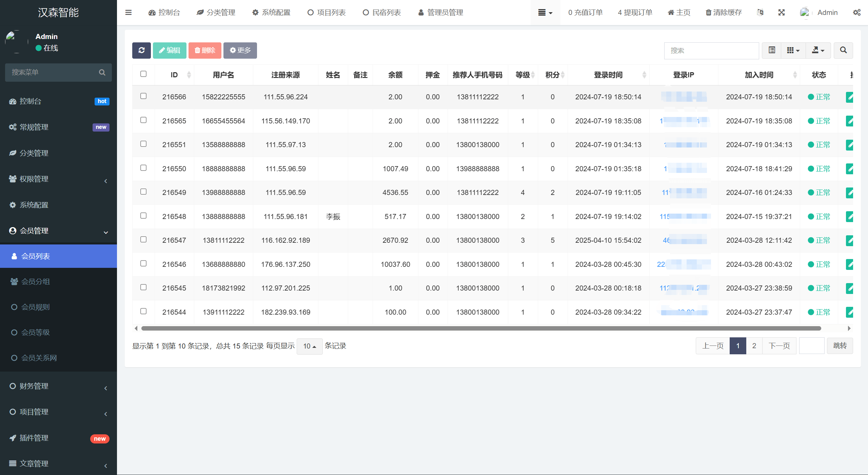Screen dimensions: 868x475
Task: Open the export data dropdown
Action: coord(818,51)
